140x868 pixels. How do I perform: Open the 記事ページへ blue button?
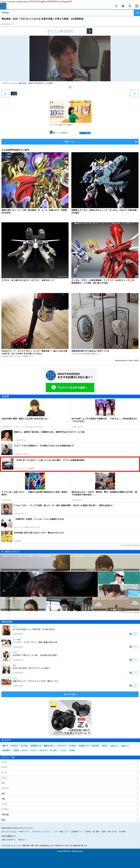point(70,142)
